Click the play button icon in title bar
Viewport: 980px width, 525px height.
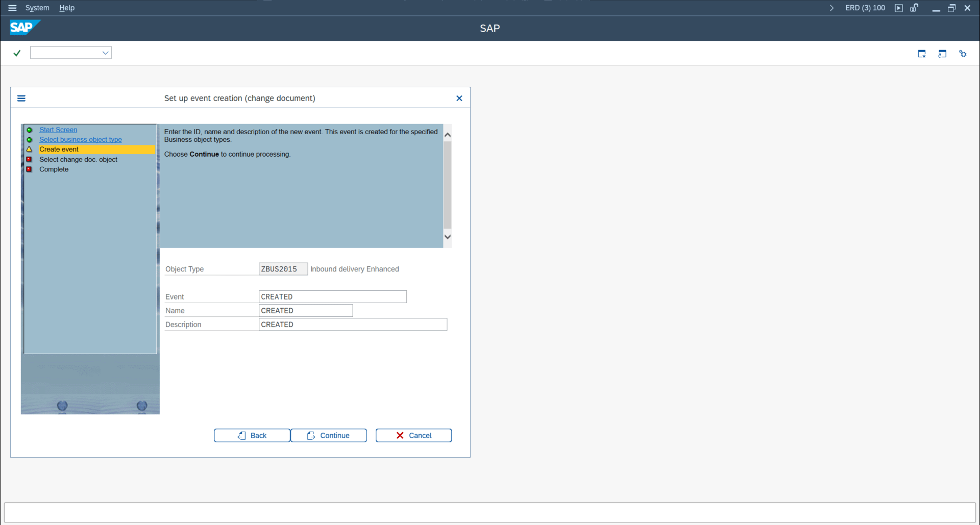(899, 8)
